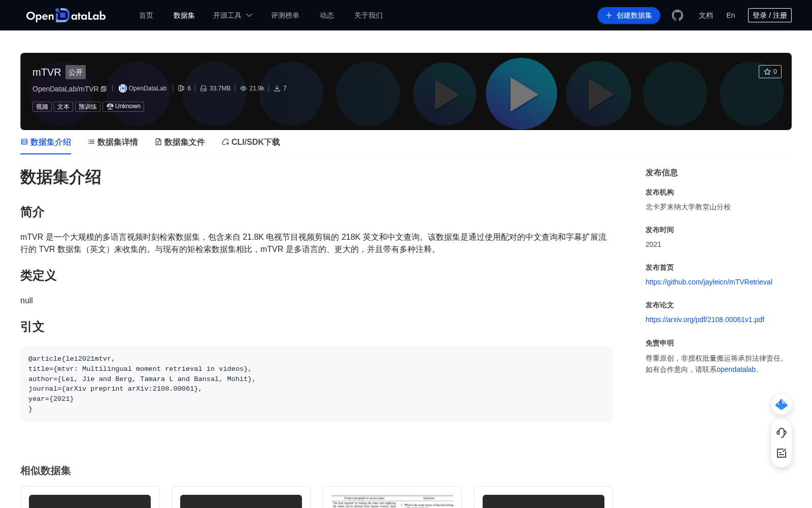The height and width of the screenshot is (508, 812).
Task: Click the BibTeX citation code block
Action: pos(317,384)
